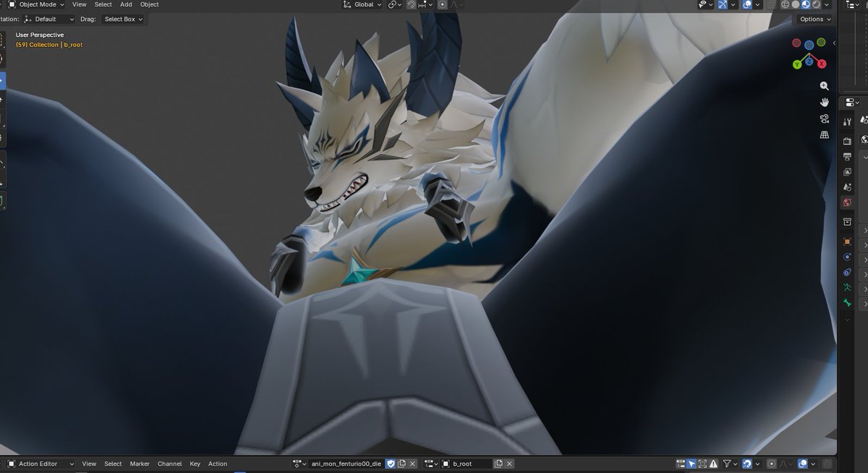Open the View Layer properties tab
Screen dimensions: 868x473
coord(847,172)
